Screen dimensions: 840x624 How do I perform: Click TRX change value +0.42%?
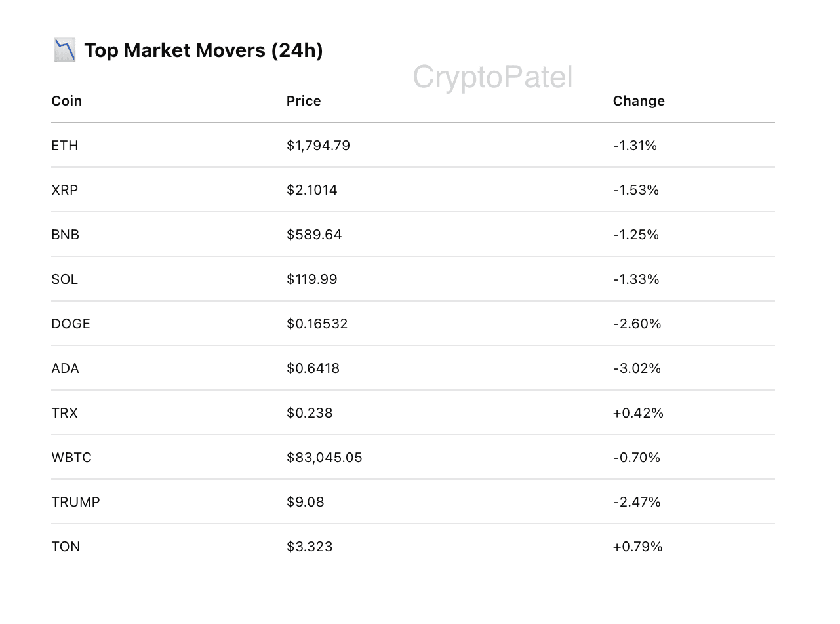coord(638,413)
